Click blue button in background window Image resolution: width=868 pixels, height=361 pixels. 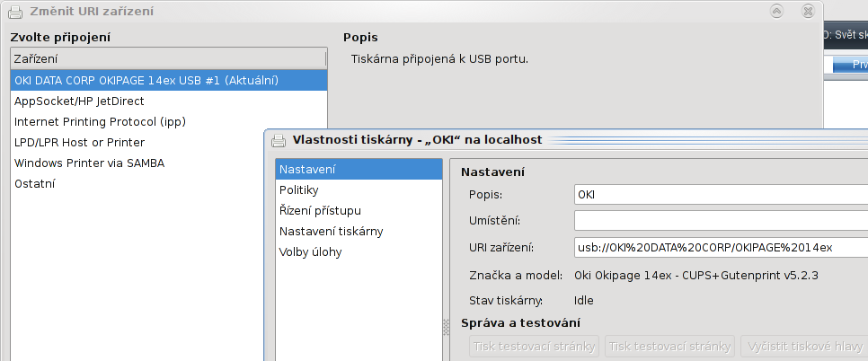(x=850, y=66)
